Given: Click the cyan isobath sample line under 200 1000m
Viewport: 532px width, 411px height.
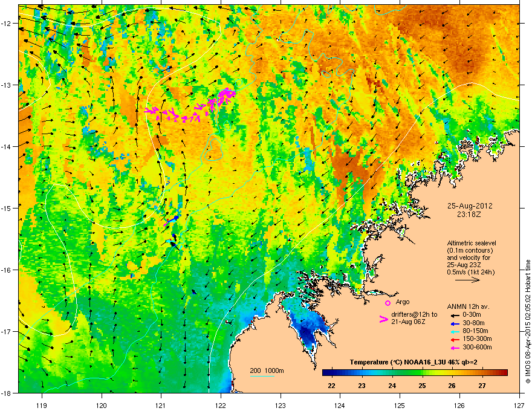Looking at the screenshot, I should tap(262, 376).
